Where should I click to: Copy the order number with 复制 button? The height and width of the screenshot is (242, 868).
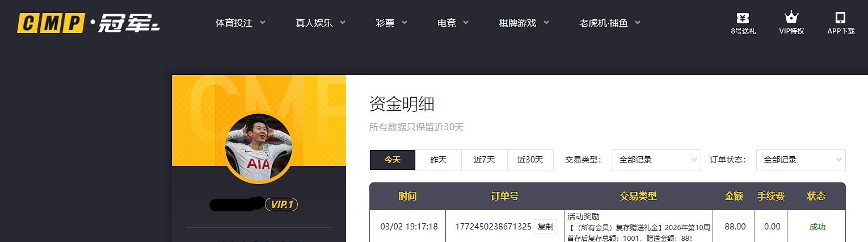tap(545, 227)
